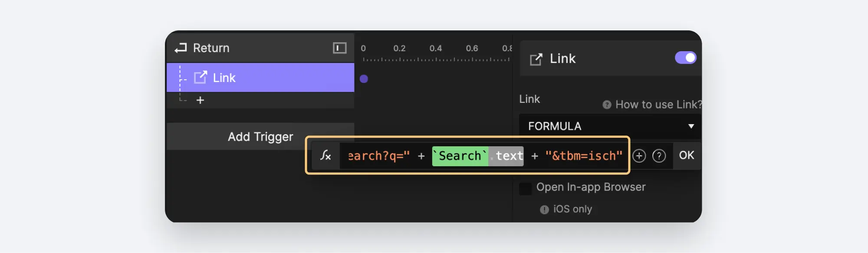
Task: Click the Link panel title text
Action: pos(562,59)
